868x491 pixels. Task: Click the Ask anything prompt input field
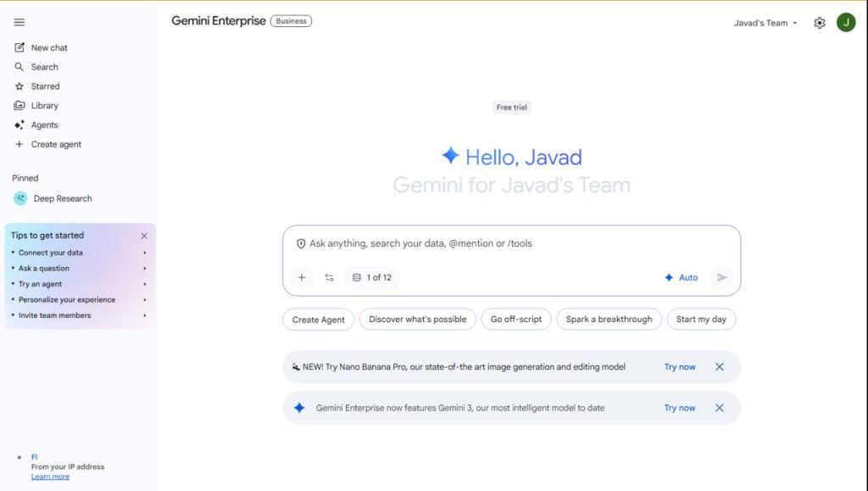509,243
